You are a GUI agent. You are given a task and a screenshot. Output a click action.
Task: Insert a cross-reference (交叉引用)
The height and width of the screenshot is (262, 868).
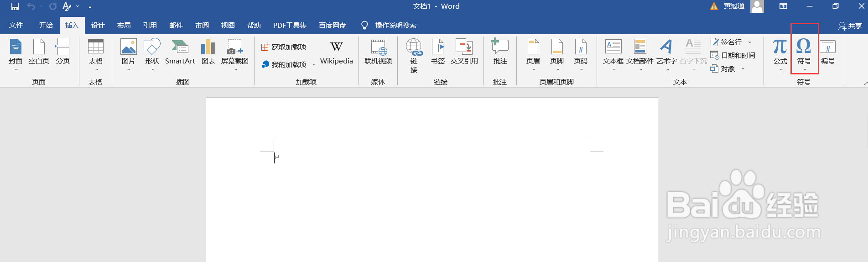tap(464, 52)
